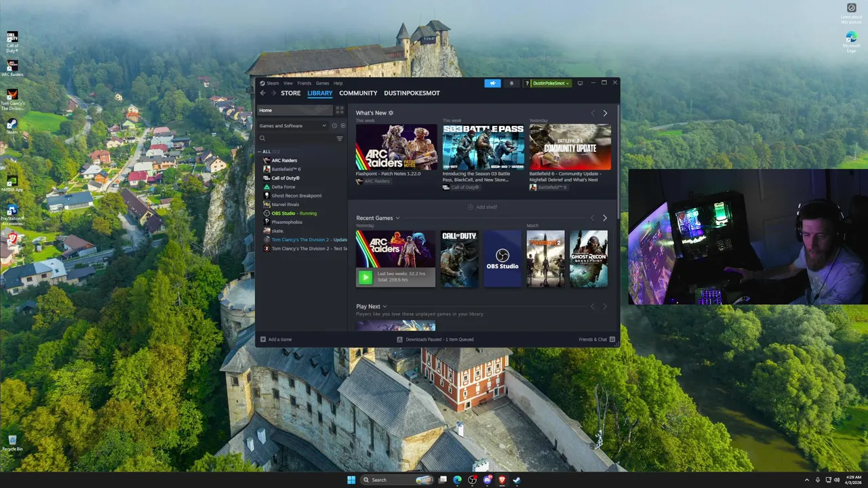The image size is (868, 488).
Task: Show hidden system tray icons chevron
Action: click(x=807, y=480)
